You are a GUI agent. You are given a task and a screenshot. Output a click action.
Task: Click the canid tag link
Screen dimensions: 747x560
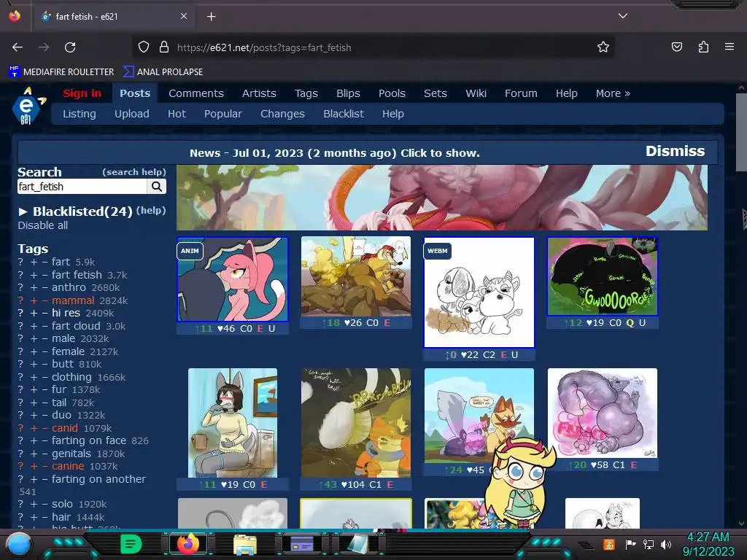click(x=65, y=428)
